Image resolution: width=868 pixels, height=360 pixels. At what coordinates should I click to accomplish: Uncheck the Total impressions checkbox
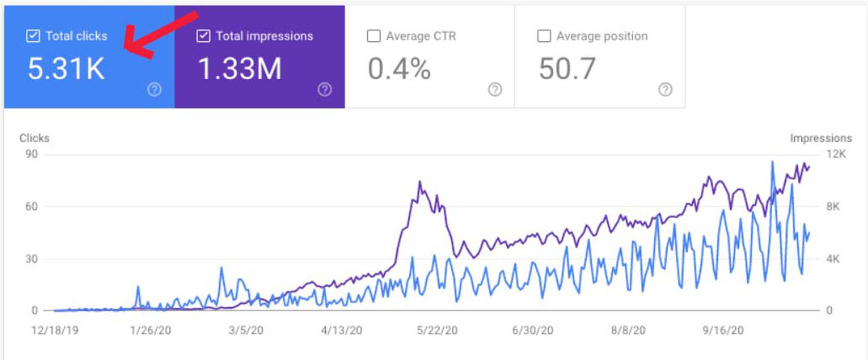pos(204,36)
